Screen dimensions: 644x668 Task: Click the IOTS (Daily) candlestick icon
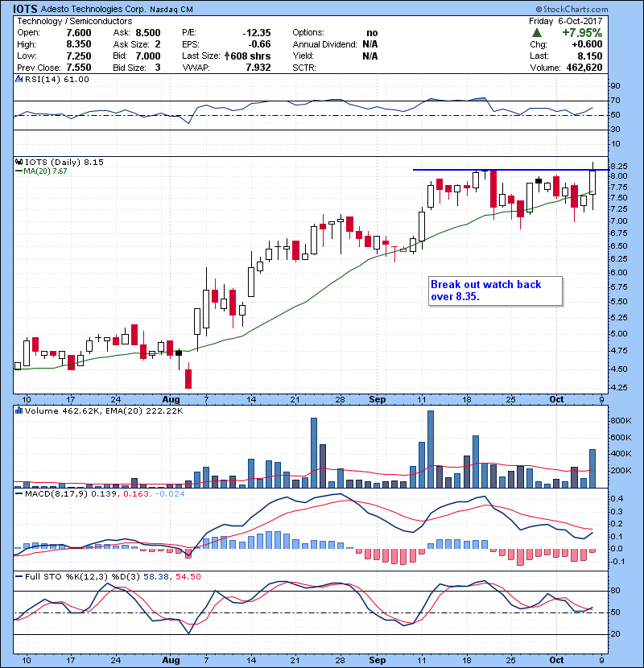click(19, 162)
